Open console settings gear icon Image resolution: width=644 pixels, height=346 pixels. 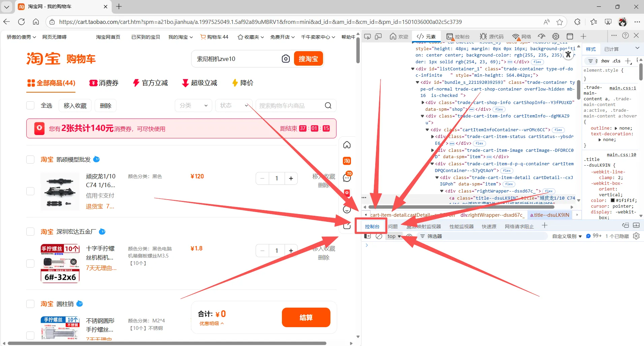pyautogui.click(x=636, y=236)
